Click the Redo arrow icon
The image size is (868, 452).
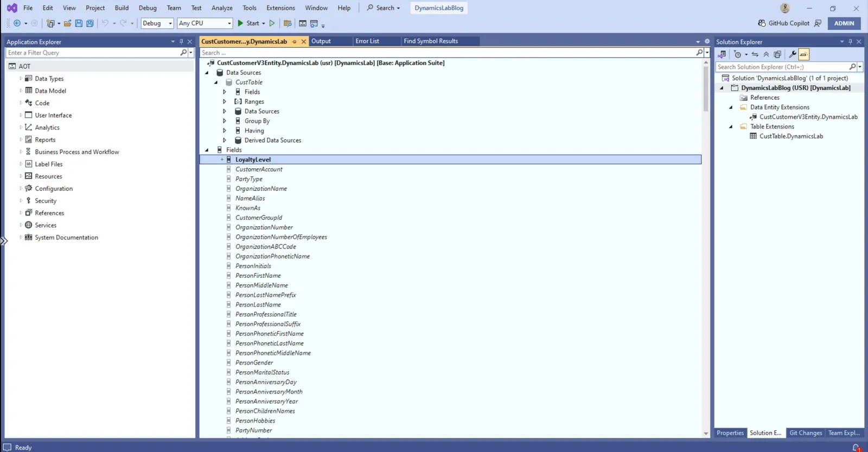point(123,23)
